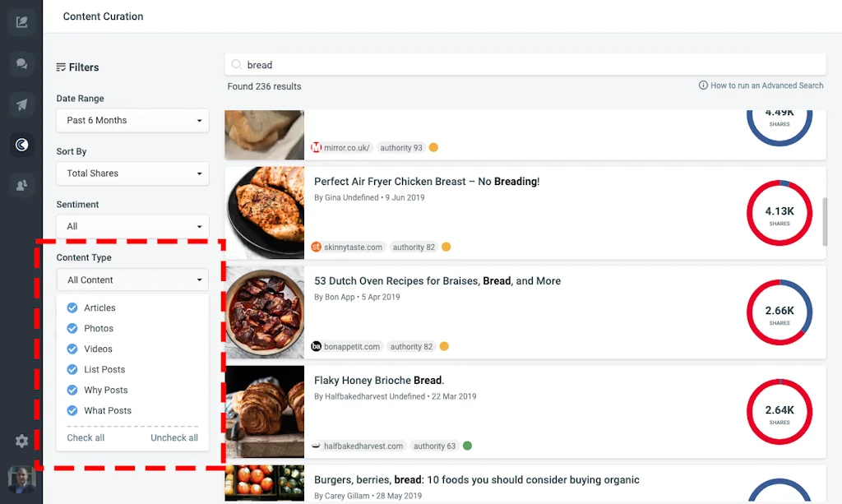Click the Uncheck all link

click(x=173, y=437)
